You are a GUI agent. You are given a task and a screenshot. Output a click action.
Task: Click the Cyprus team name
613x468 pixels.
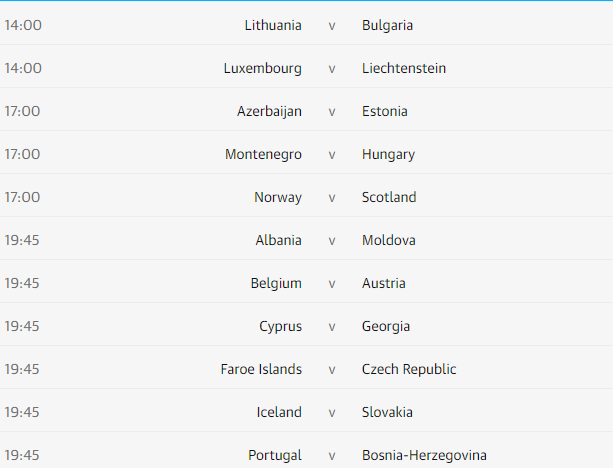pos(281,326)
